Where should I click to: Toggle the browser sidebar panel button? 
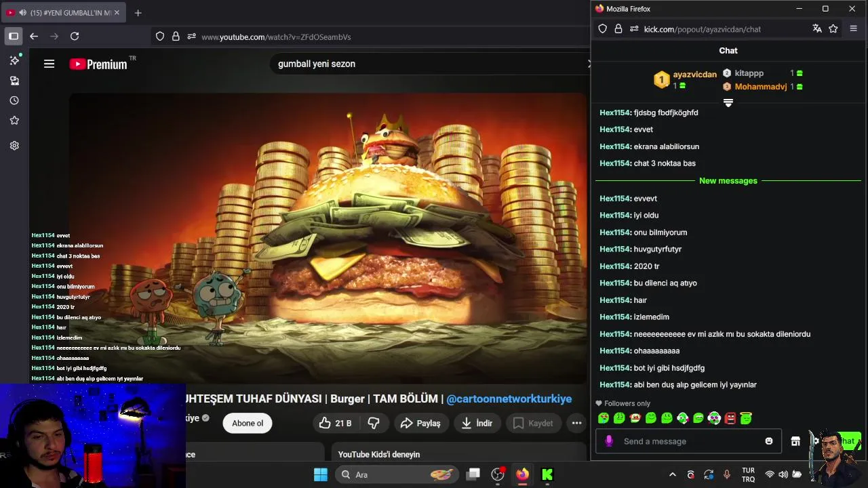point(14,36)
